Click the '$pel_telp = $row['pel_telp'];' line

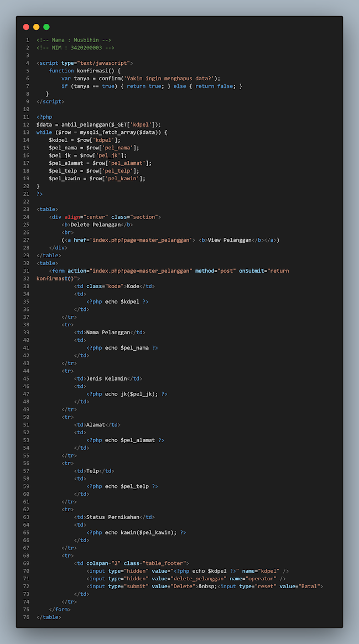coord(94,171)
